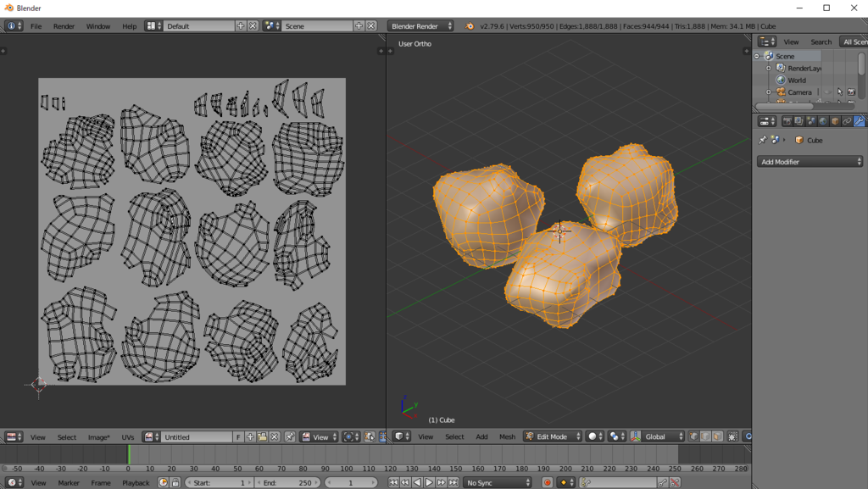Viewport: 868px width, 489px height.
Task: Open UV editor pivot point selector
Action: coord(351,437)
